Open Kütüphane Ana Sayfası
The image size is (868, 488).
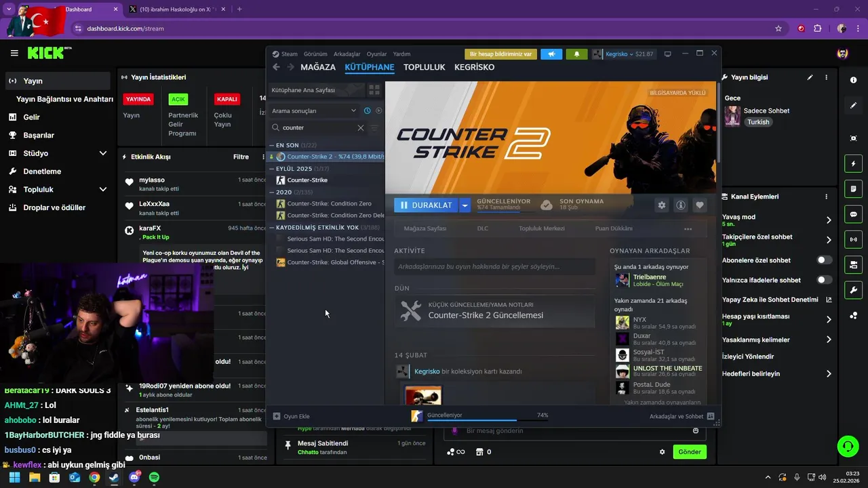[x=317, y=90]
